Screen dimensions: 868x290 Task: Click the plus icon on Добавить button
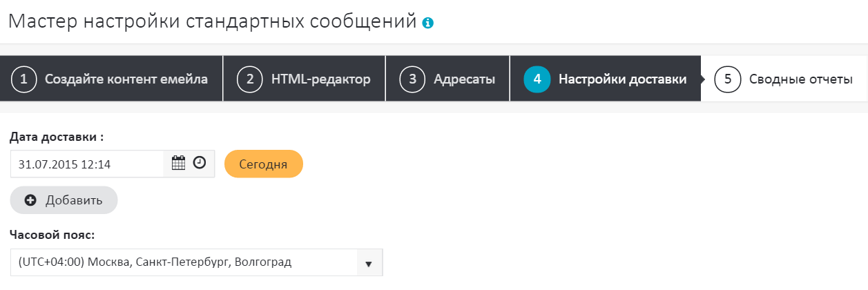coord(30,200)
